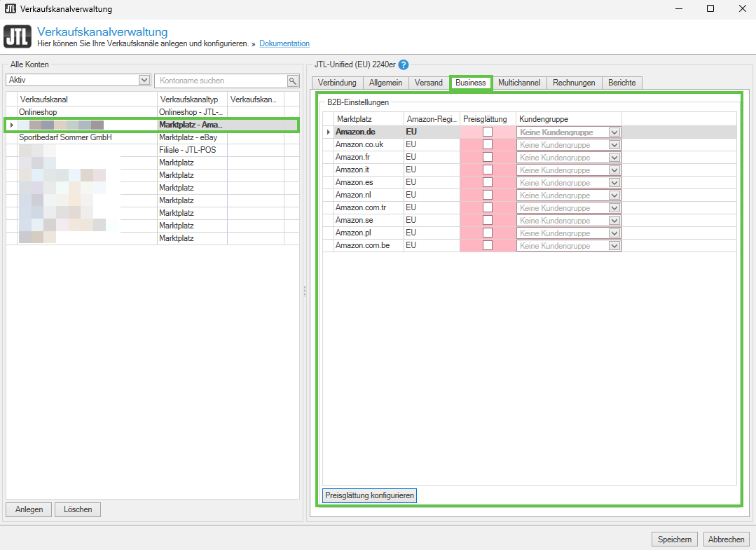Open the Multichannel tab
Image resolution: width=756 pixels, height=550 pixels.
(x=519, y=83)
